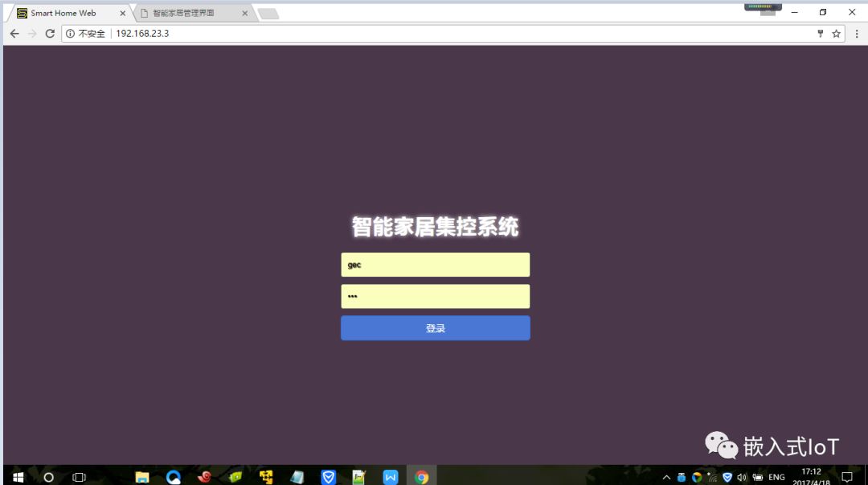Click the password input field
Screen dimensions: 868x485
click(435, 296)
